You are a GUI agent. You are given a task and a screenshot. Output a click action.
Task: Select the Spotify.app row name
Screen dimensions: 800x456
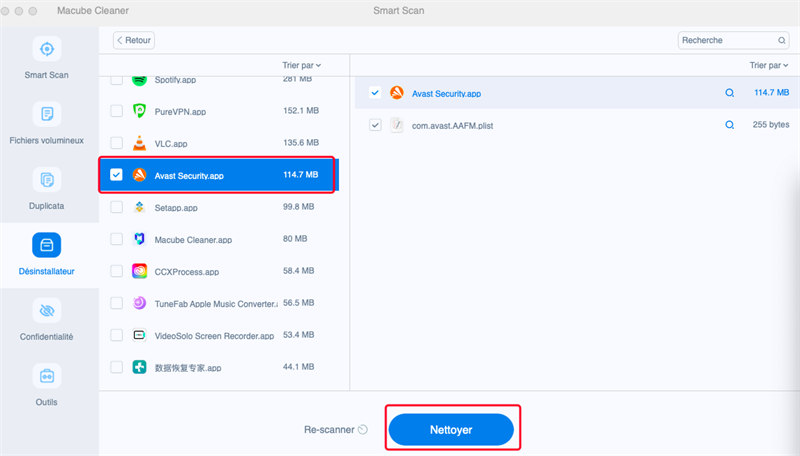[x=175, y=80]
